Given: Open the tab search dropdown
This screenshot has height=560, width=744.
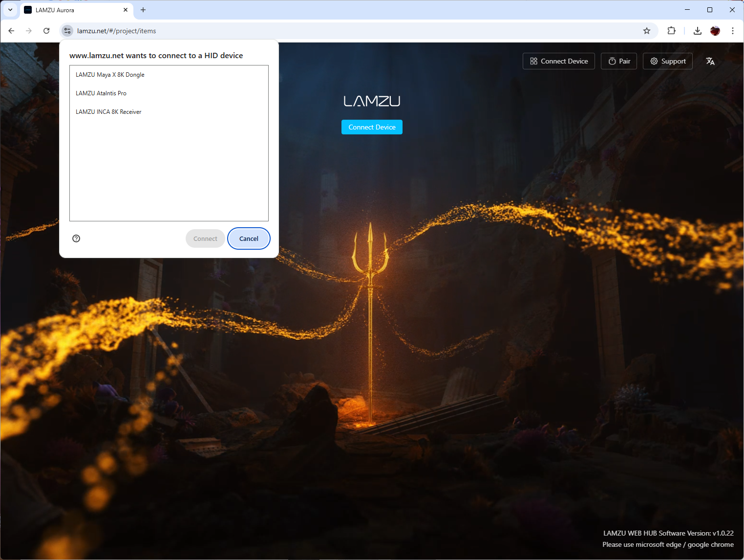Looking at the screenshot, I should tap(10, 10).
